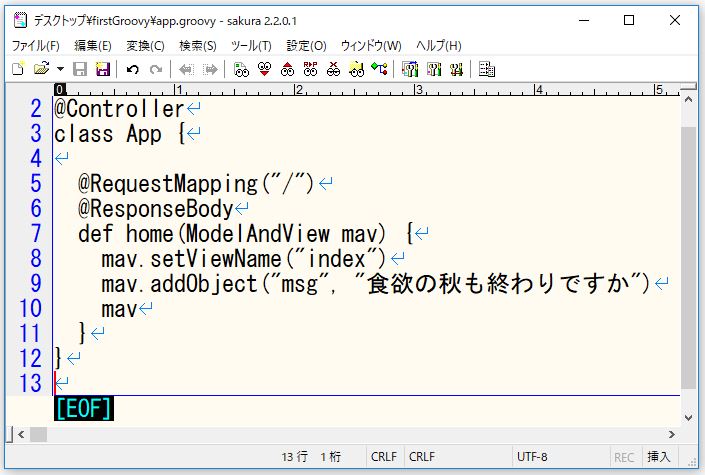Click the horizontal scrollbar left arrow
Viewport: 705px width, 475px height.
point(21,435)
